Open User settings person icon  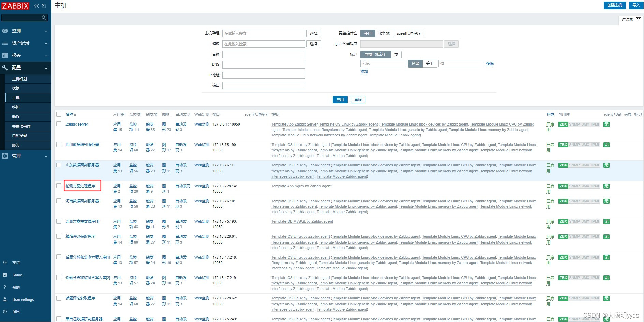(5, 299)
